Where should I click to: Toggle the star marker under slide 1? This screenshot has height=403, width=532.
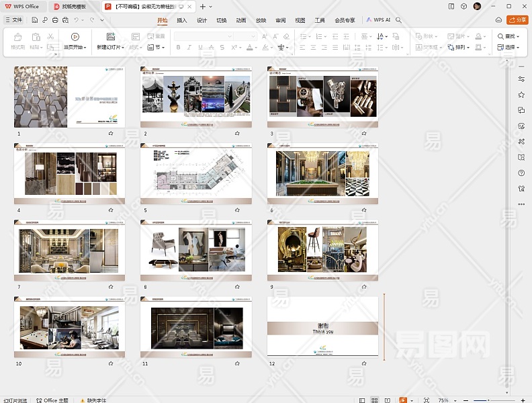point(111,134)
